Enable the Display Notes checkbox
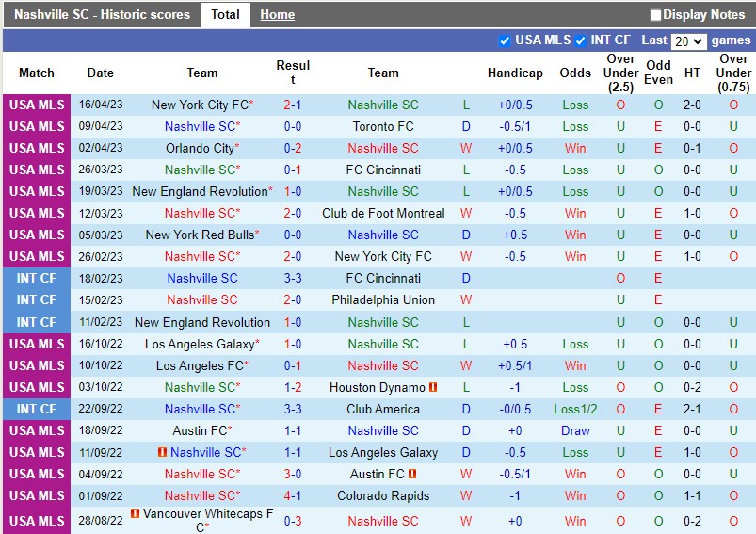756x534 pixels. [x=655, y=15]
